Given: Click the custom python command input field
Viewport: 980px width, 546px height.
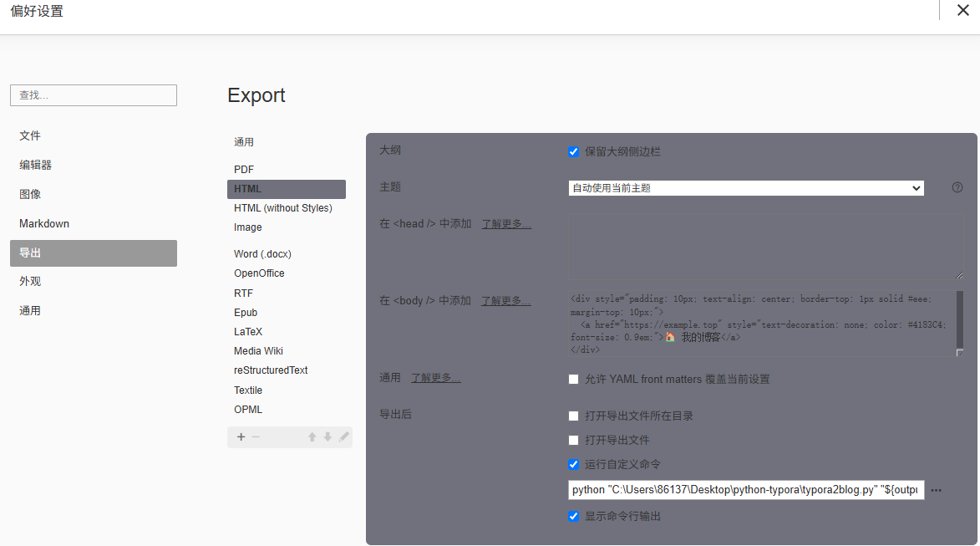Looking at the screenshot, I should pyautogui.click(x=745, y=490).
